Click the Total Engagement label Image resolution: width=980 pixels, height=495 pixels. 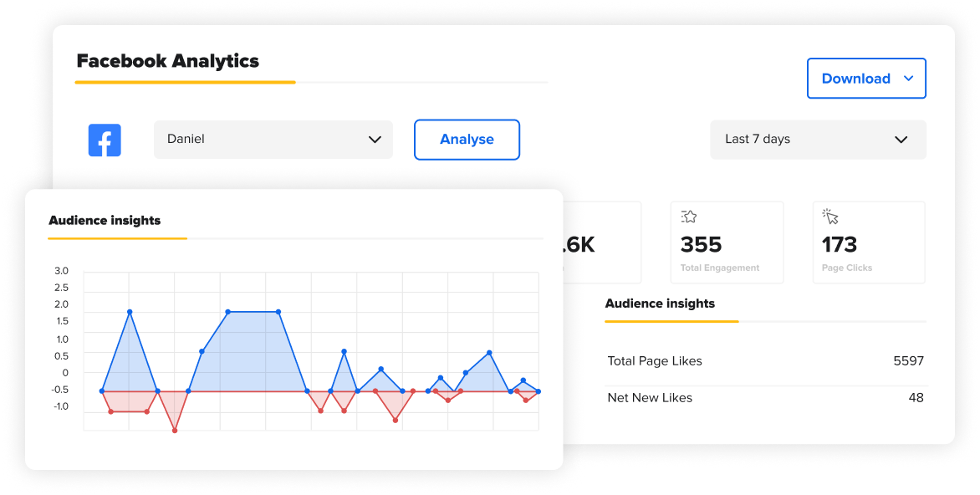coord(720,268)
